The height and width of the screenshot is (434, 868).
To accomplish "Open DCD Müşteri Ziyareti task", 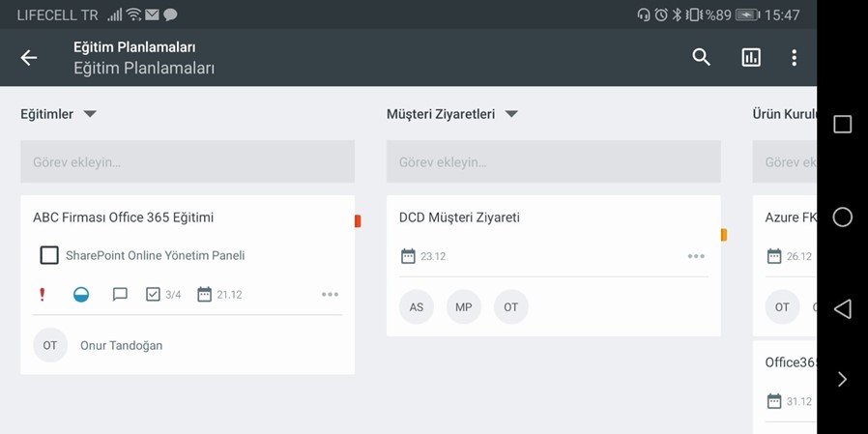I will (x=459, y=217).
